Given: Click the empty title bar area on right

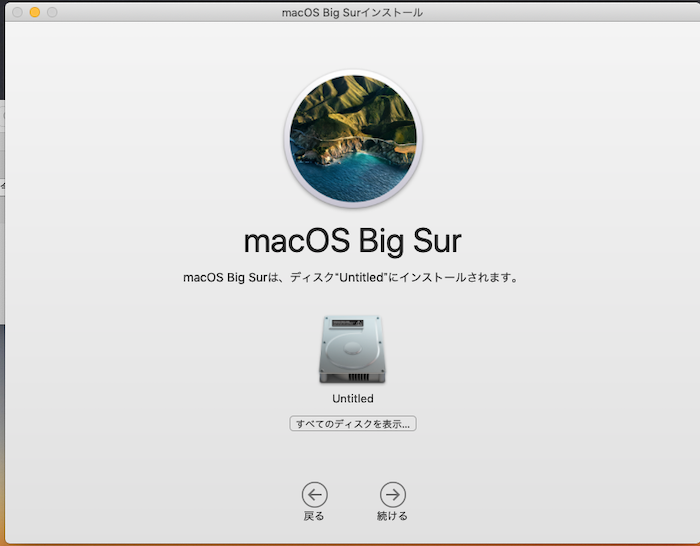Looking at the screenshot, I should [x=580, y=12].
